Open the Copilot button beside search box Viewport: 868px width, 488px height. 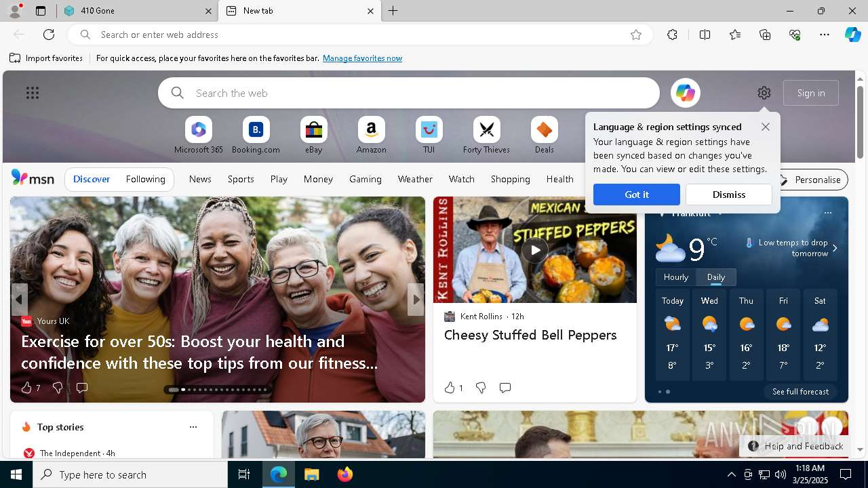coord(686,93)
